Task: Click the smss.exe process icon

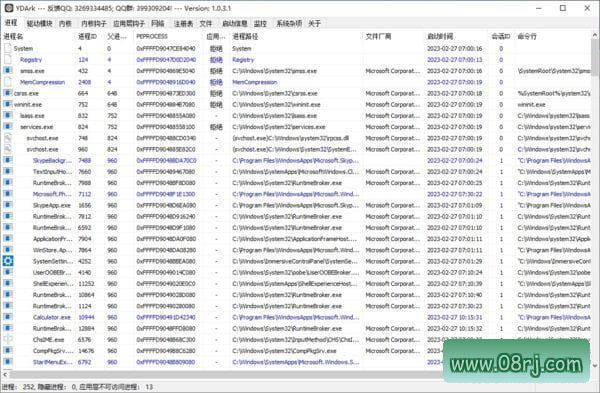Action: coord(8,71)
